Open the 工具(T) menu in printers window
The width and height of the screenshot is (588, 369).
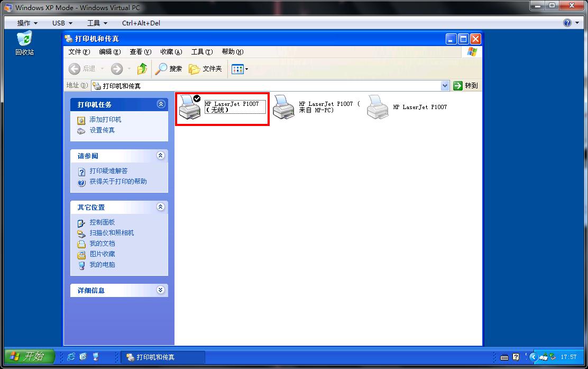[202, 52]
